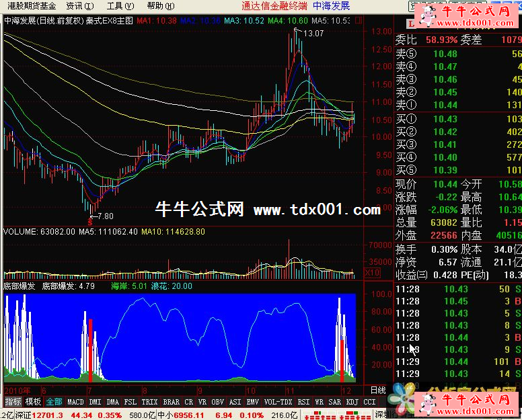Click the 浪花: 20.00 indicator value

point(172,286)
